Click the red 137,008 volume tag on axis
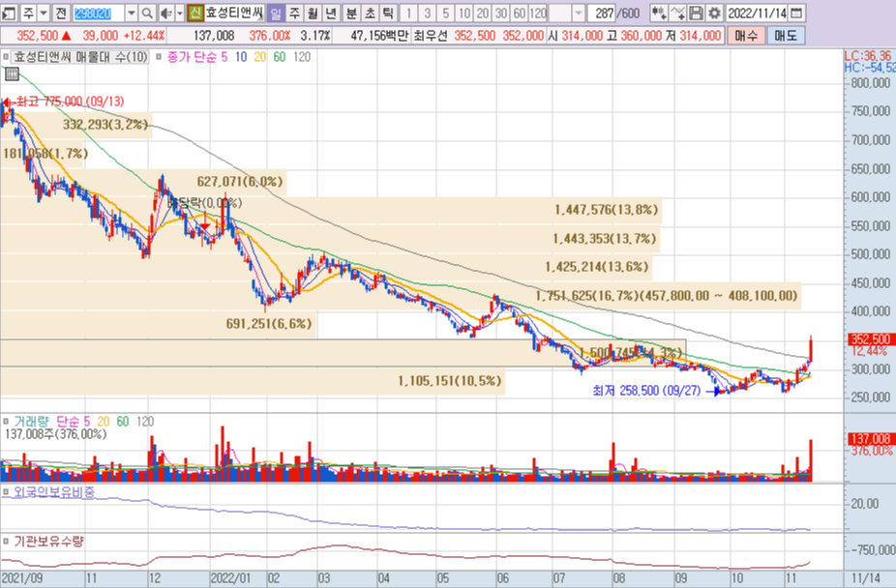This screenshot has width=896, height=588. [x=870, y=439]
